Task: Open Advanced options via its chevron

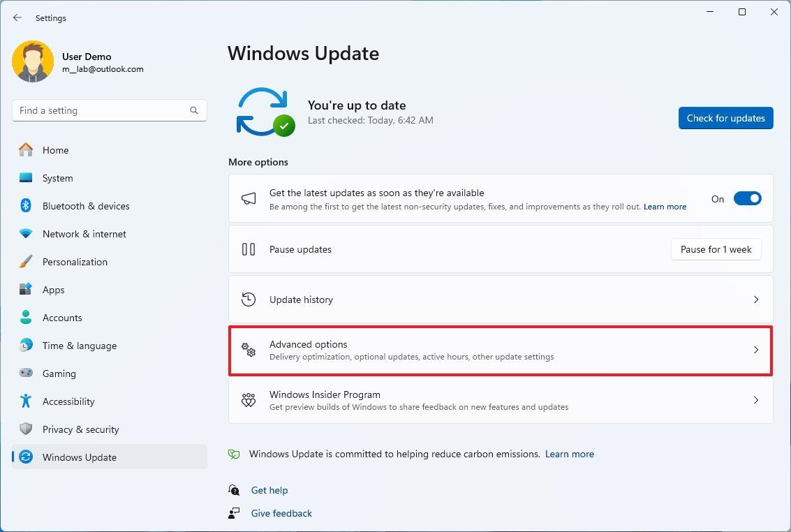Action: tap(756, 350)
